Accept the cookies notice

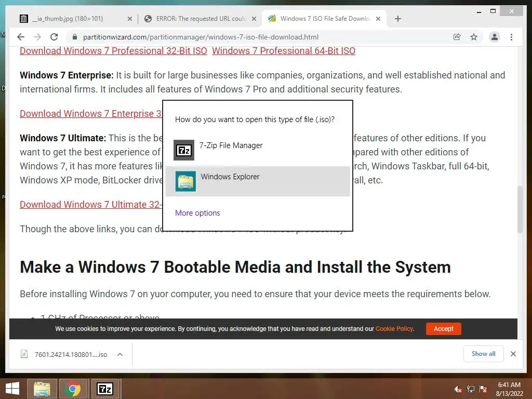pyautogui.click(x=444, y=329)
